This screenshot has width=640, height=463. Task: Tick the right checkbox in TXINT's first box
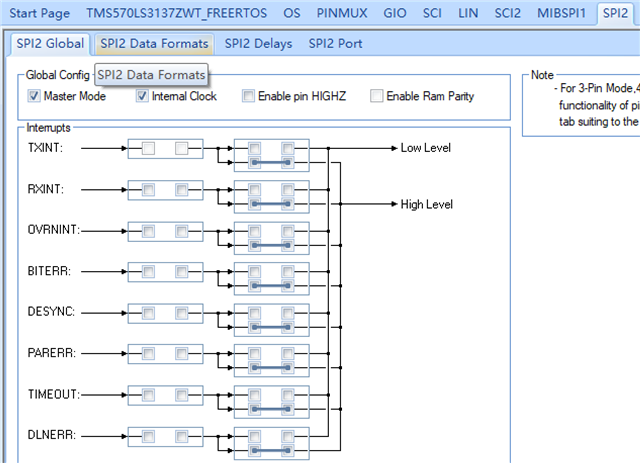(x=182, y=148)
